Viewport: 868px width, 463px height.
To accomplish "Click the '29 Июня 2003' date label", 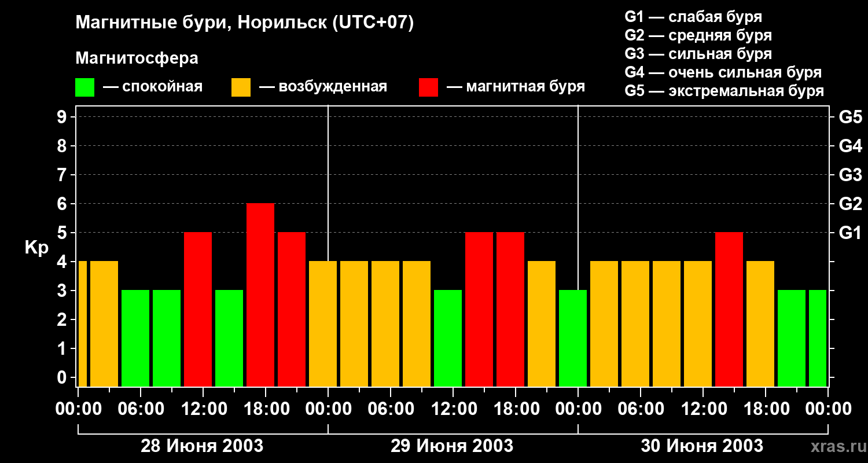I will click(x=452, y=446).
